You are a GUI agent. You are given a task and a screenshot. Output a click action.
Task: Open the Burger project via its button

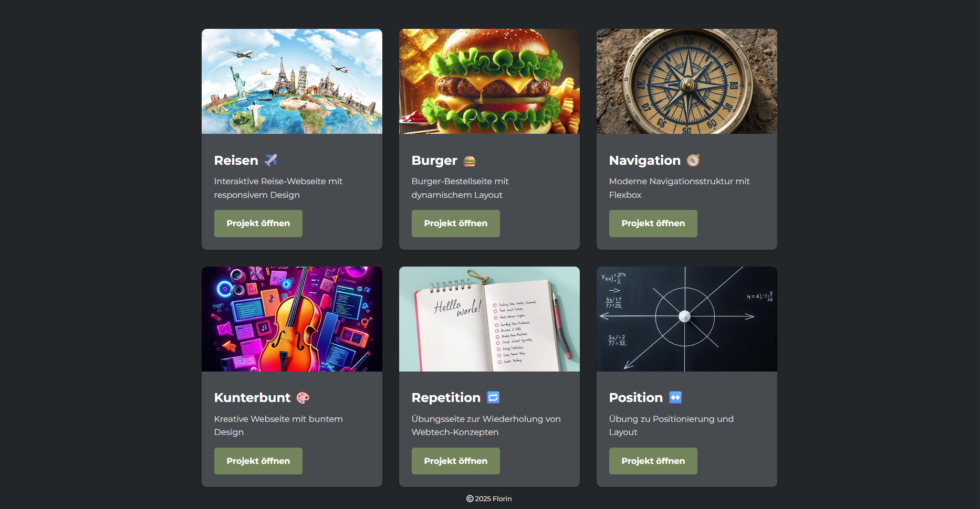point(456,224)
